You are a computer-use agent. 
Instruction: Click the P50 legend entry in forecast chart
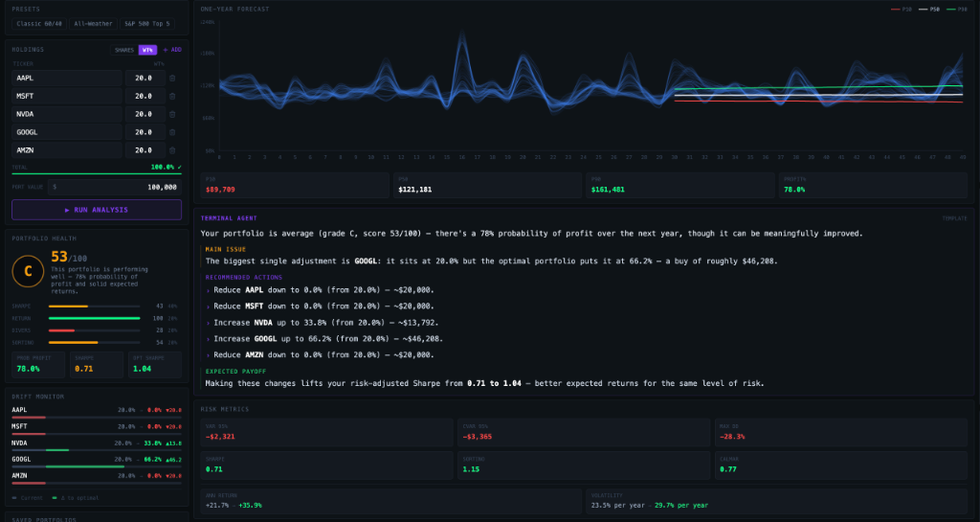coord(929,10)
